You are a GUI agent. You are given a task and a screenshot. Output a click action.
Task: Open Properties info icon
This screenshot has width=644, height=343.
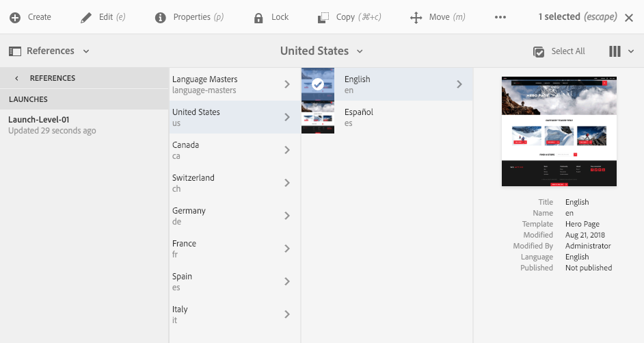click(x=161, y=17)
